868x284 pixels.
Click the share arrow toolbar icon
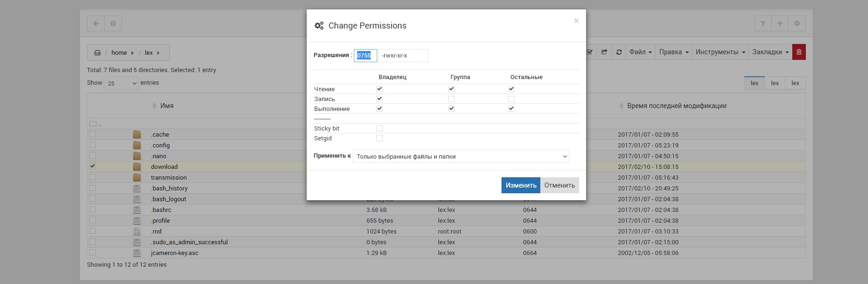[x=604, y=52]
